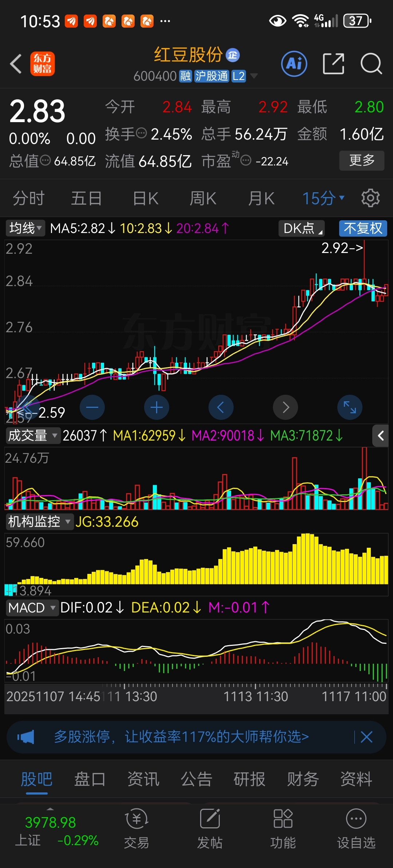Select the 研报 tab

(x=250, y=779)
